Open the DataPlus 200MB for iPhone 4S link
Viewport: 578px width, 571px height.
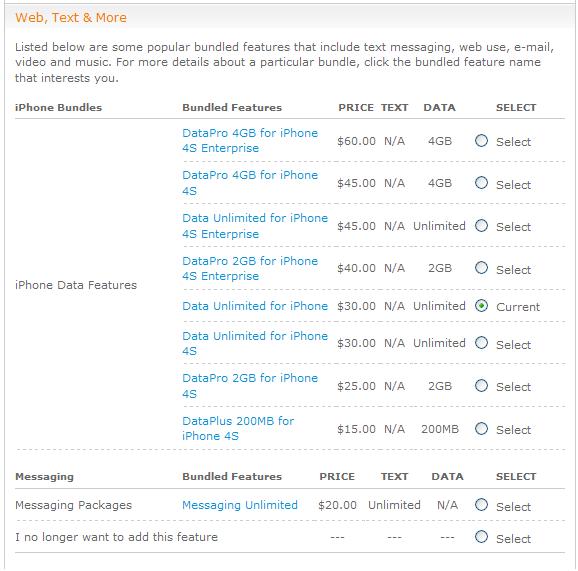click(x=238, y=428)
